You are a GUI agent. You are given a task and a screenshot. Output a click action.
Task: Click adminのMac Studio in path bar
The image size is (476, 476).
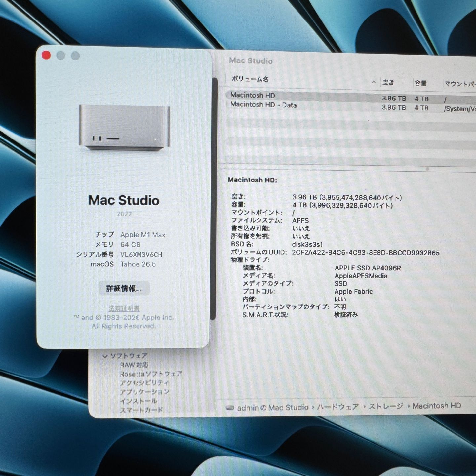(273, 408)
